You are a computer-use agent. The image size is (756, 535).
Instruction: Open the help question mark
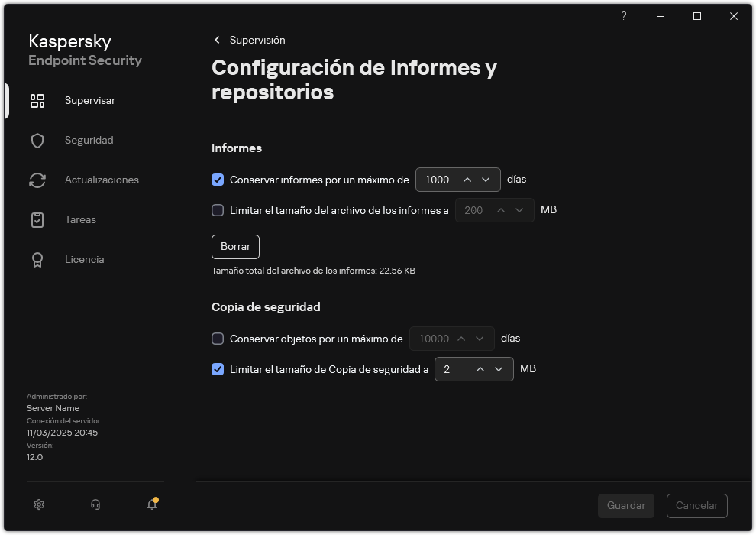click(x=623, y=16)
